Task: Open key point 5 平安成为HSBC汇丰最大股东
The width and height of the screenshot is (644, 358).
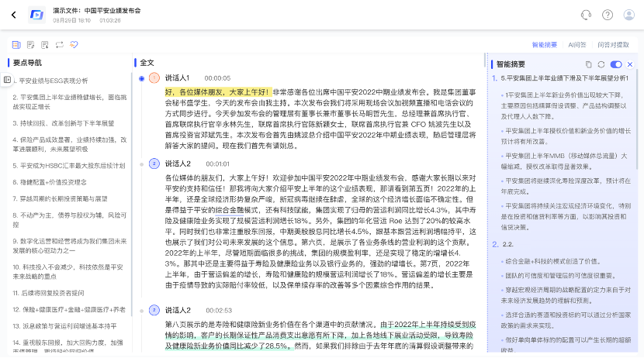Action: pyautogui.click(x=68, y=166)
